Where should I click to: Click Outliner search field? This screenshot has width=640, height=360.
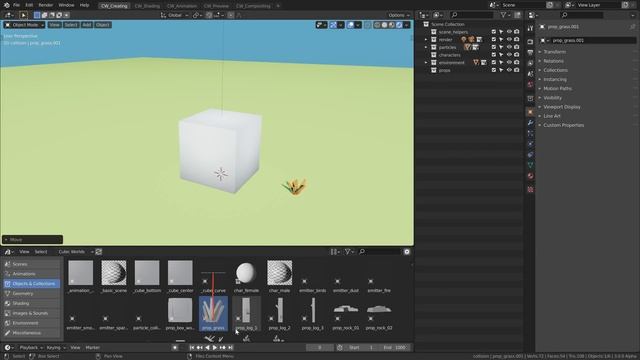(x=471, y=15)
